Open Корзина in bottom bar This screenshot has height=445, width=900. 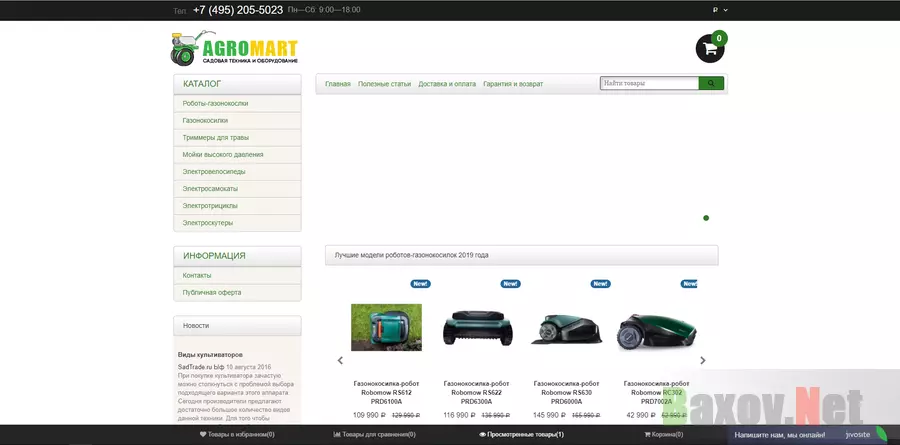click(664, 435)
